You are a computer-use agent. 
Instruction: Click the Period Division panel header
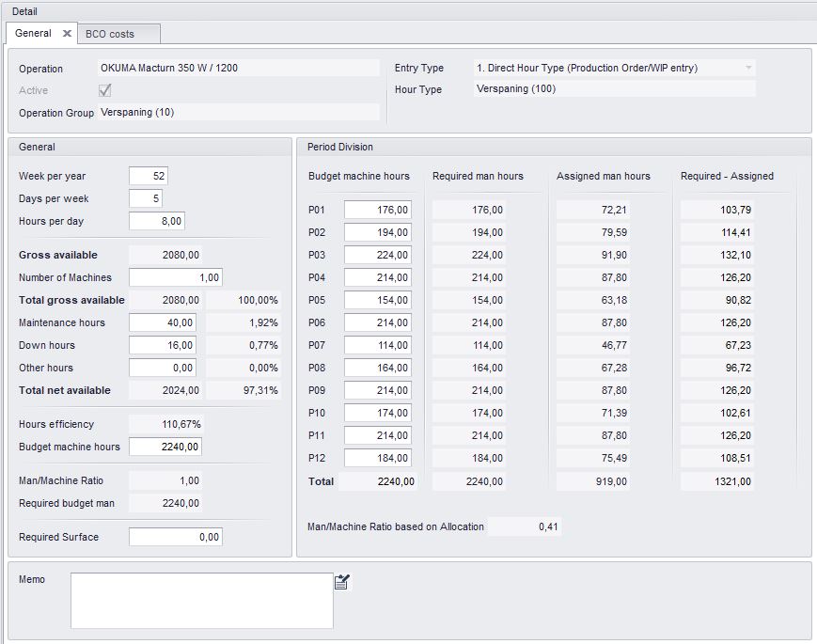554,147
